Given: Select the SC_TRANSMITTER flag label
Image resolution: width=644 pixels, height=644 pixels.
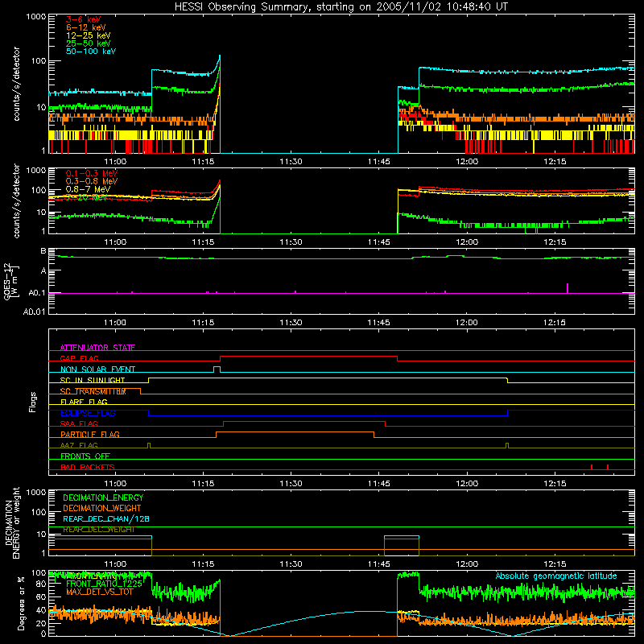Looking at the screenshot, I should 93,391.
